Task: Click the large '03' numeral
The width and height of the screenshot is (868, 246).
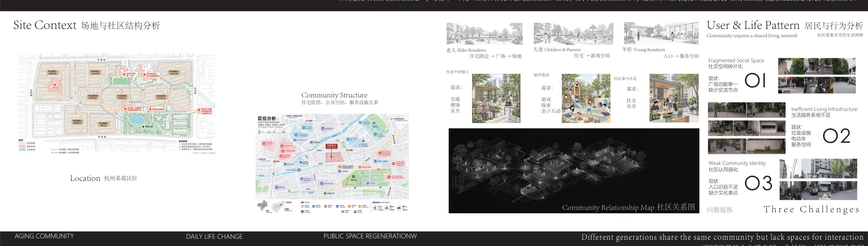Action: point(759,183)
